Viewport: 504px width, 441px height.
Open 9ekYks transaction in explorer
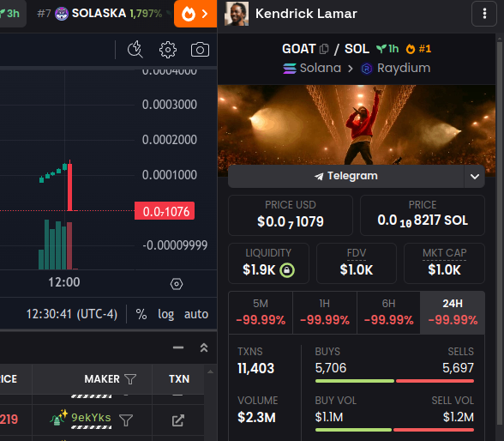pyautogui.click(x=178, y=420)
